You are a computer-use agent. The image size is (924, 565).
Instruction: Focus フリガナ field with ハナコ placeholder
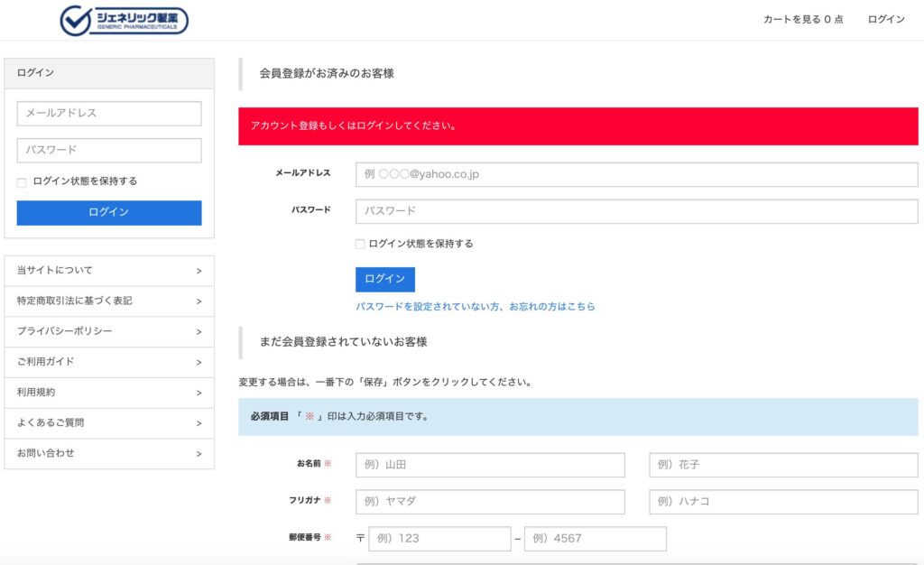784,502
